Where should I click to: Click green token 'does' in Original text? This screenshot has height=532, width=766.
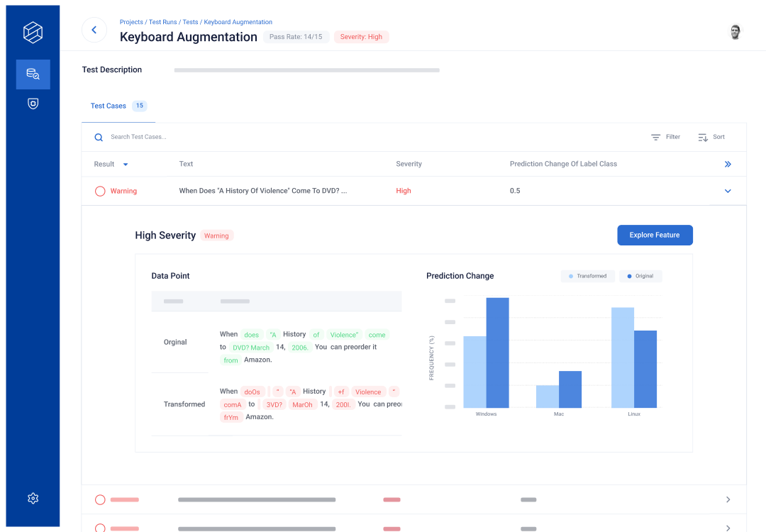click(252, 335)
